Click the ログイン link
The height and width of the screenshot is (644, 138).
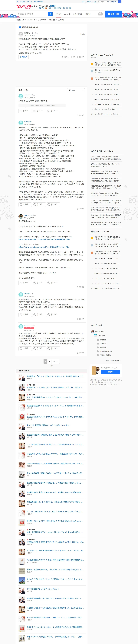41,8
